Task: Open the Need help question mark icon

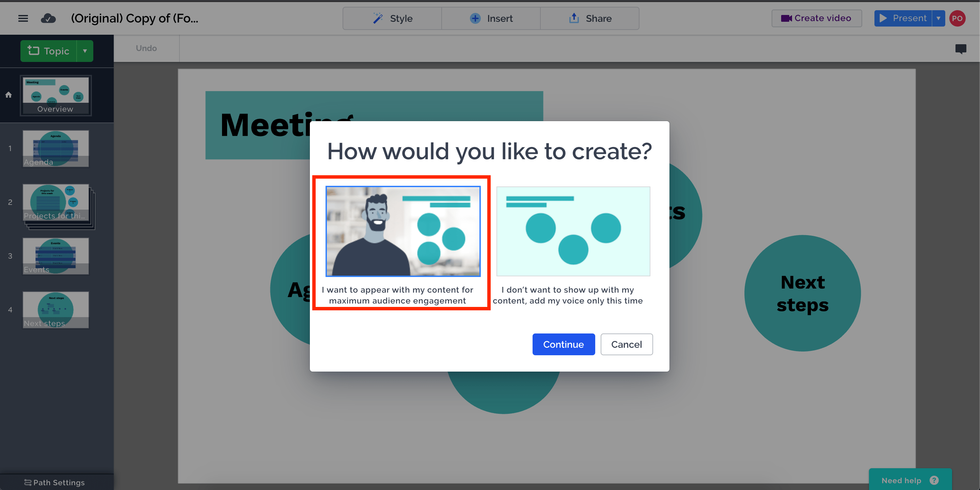Action: click(934, 480)
